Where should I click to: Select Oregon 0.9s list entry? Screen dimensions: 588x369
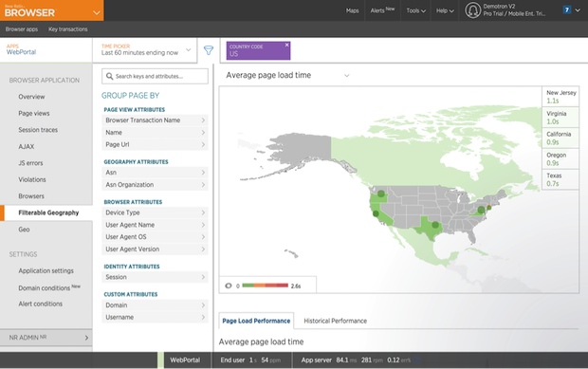coord(560,158)
